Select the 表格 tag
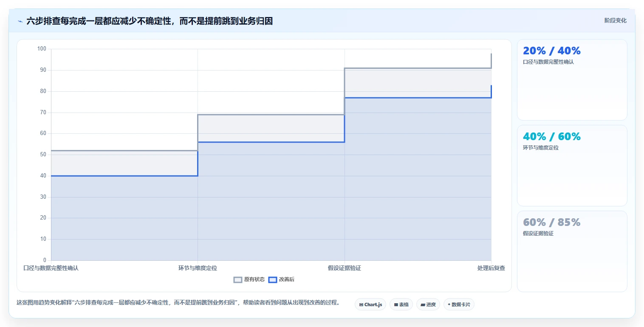The height and width of the screenshot is (327, 644). [x=401, y=304]
